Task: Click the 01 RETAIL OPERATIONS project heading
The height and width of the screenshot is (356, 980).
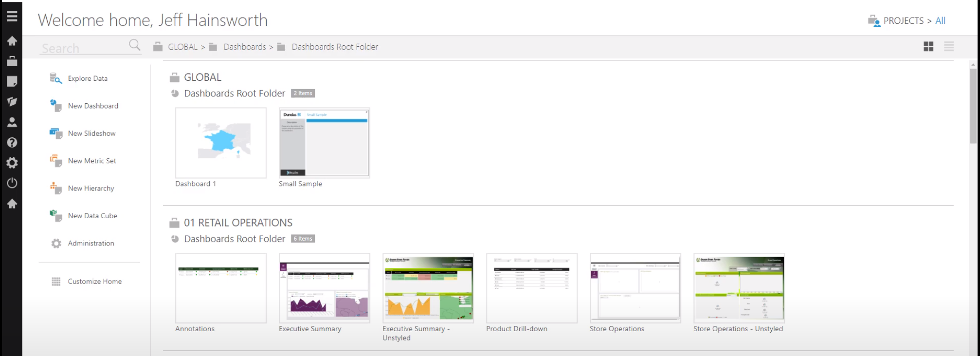Action: 238,223
